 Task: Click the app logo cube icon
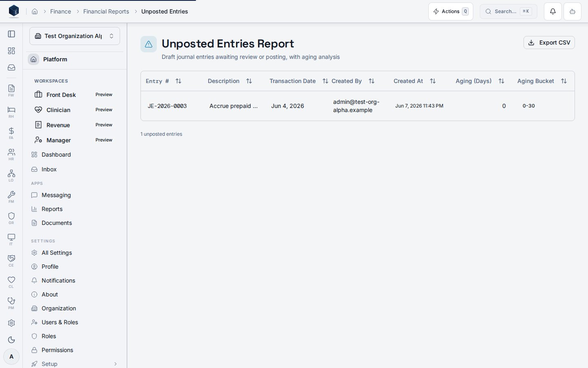coord(14,11)
